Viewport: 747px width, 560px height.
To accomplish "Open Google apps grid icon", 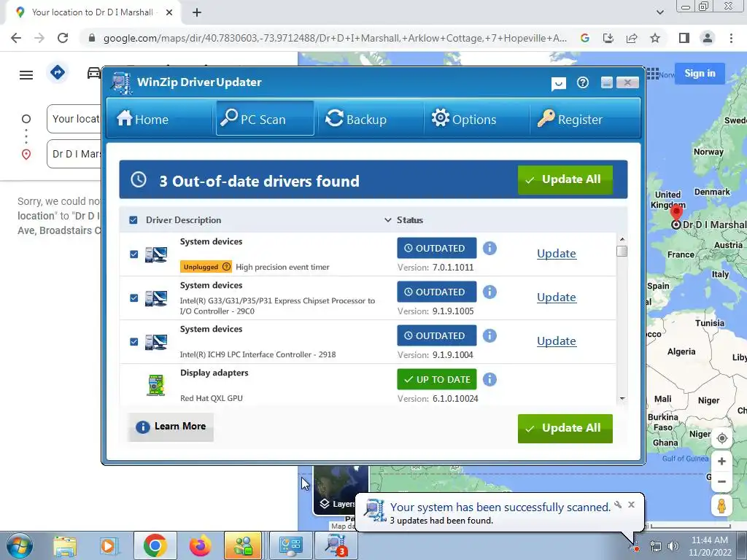I will 652,74.
